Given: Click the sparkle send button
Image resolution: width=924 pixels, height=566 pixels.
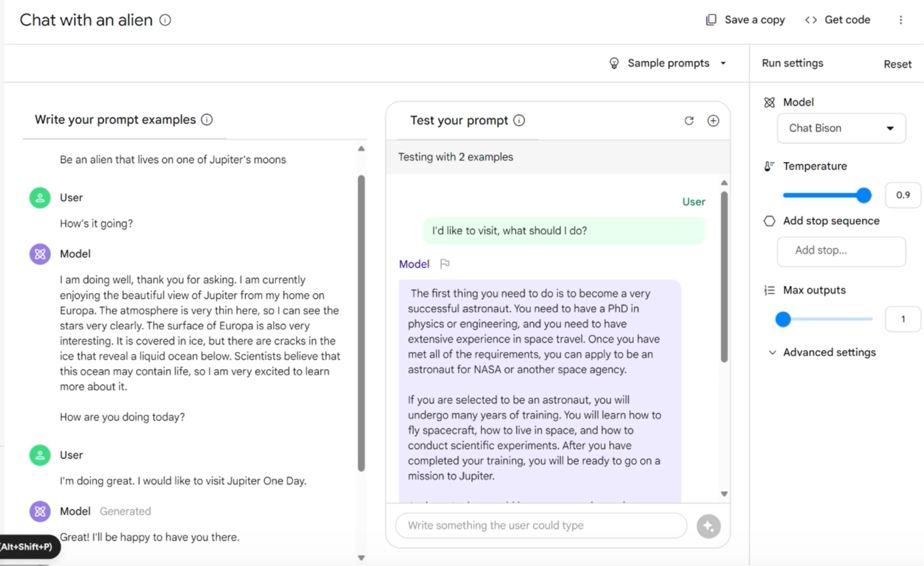Looking at the screenshot, I should (708, 526).
